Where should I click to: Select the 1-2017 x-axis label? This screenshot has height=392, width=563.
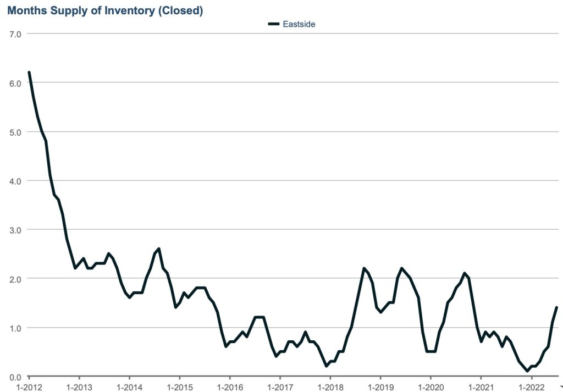coord(279,386)
